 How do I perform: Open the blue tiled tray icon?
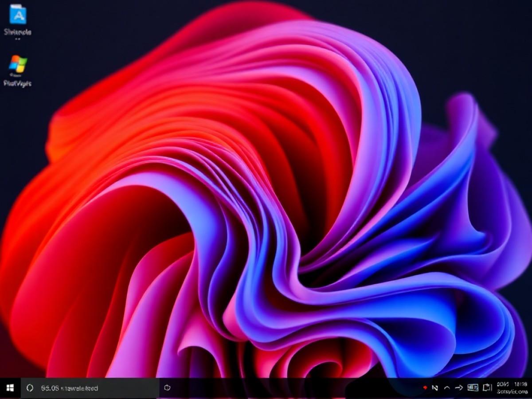point(473,388)
